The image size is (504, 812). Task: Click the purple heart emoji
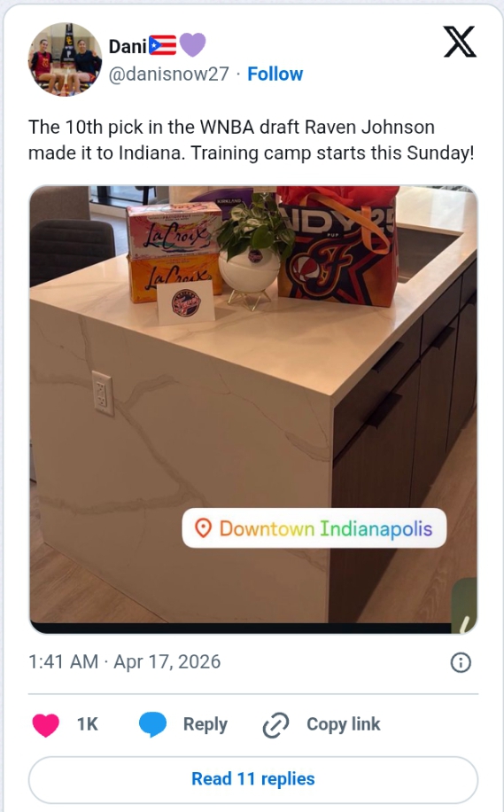click(x=192, y=44)
